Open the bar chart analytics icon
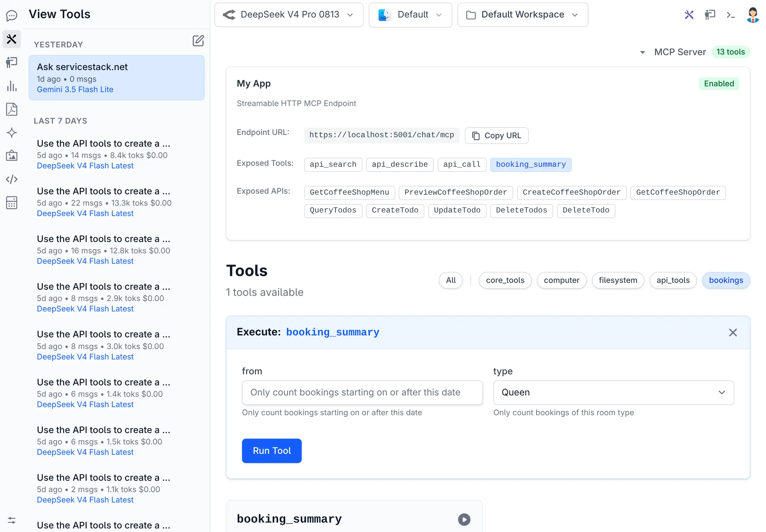The height and width of the screenshot is (532, 766). 12,86
